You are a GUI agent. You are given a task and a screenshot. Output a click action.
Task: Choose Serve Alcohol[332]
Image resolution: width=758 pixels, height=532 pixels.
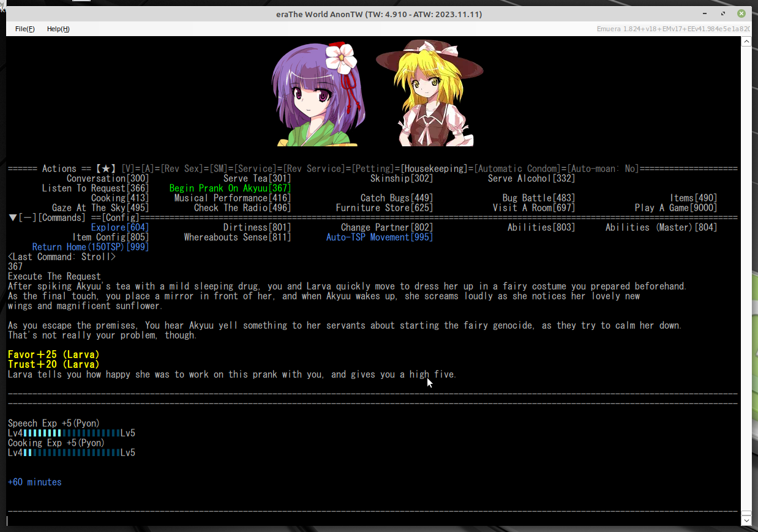click(x=531, y=179)
